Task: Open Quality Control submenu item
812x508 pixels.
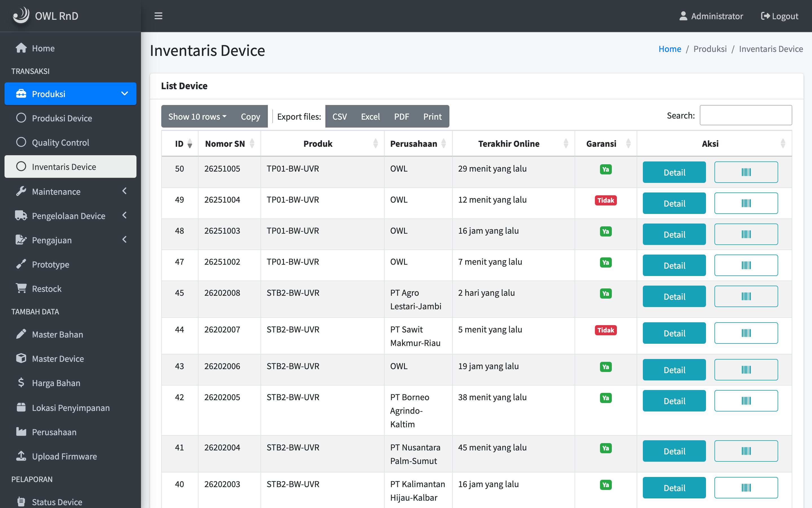Action: 70,142
